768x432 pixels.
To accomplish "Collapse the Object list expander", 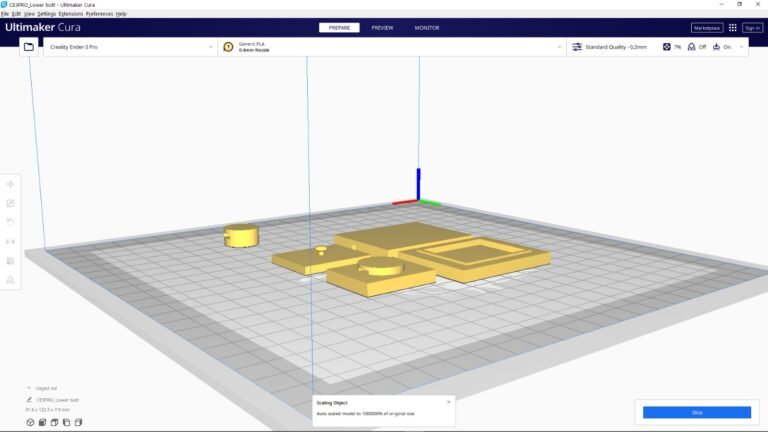I will [x=28, y=388].
